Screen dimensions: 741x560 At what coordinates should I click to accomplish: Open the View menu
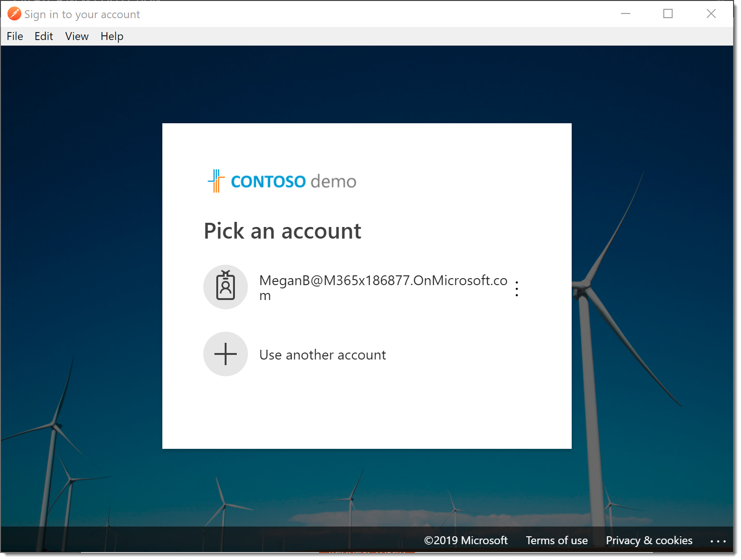[x=77, y=36]
